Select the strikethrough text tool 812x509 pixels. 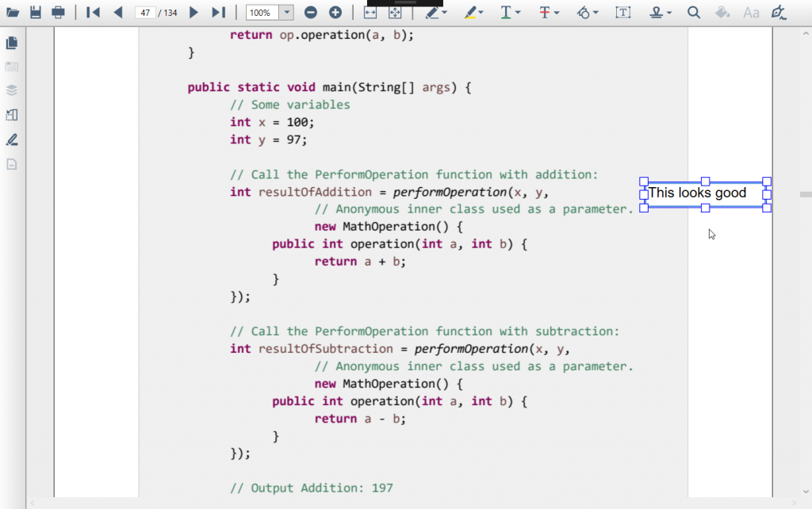pos(543,12)
